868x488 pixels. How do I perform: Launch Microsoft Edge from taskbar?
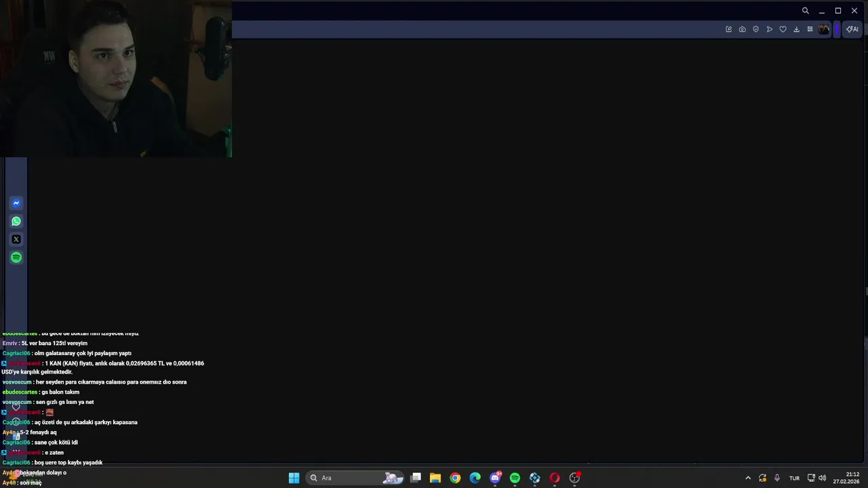tap(475, 478)
